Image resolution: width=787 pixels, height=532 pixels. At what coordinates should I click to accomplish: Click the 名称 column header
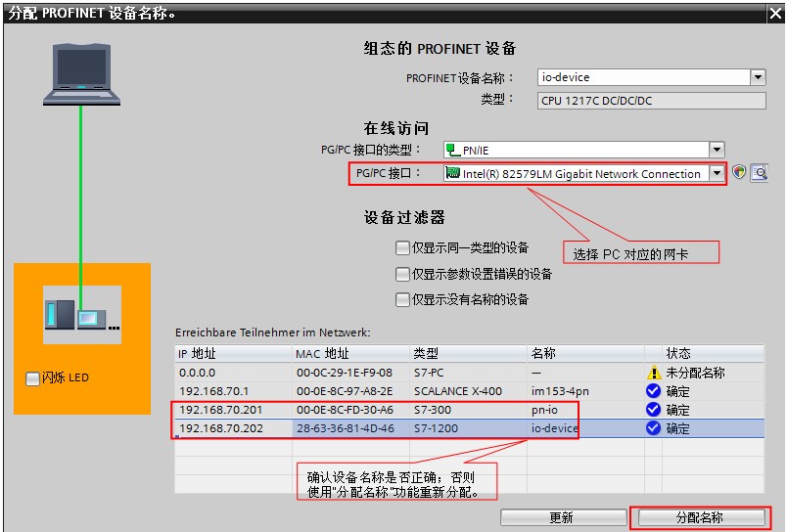pyautogui.click(x=585, y=353)
